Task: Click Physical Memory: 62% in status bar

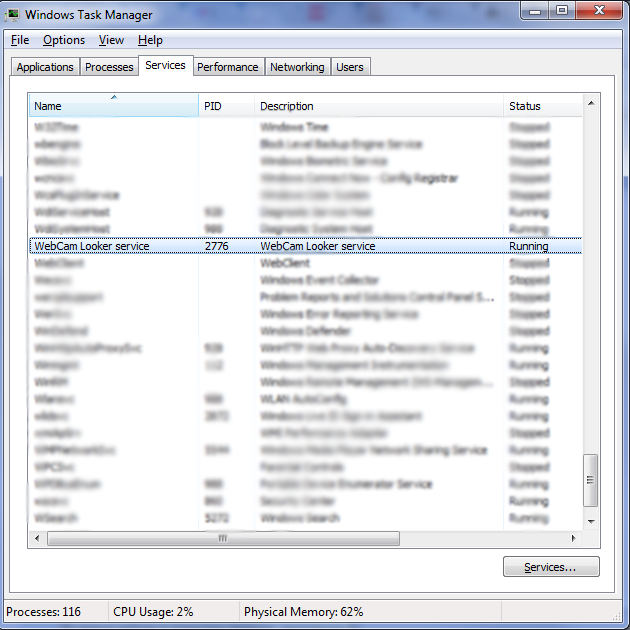Action: click(x=303, y=612)
